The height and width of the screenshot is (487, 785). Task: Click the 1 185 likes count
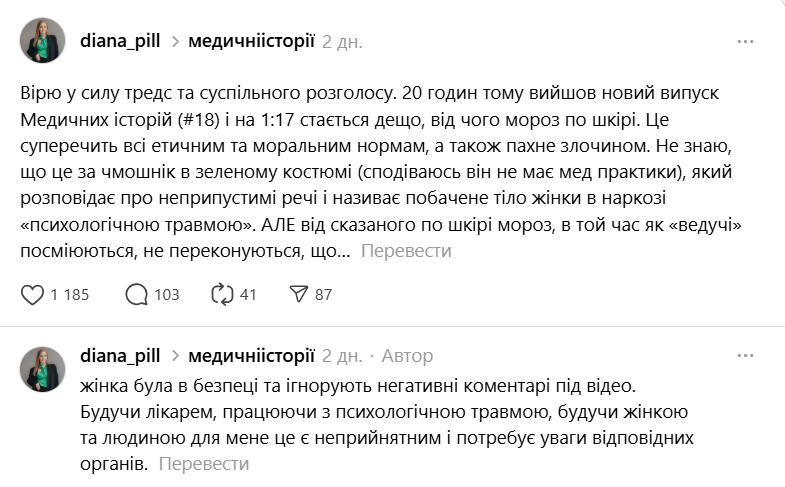(x=69, y=294)
